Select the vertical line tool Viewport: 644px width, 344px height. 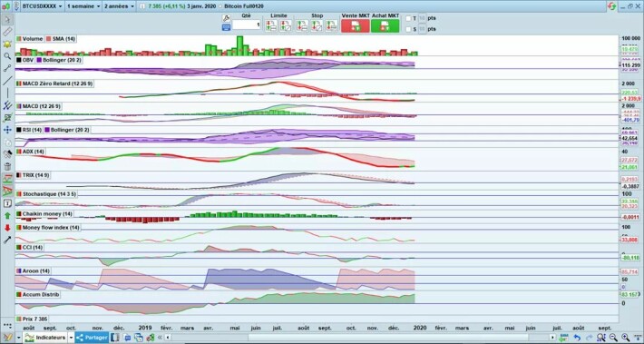click(7, 93)
